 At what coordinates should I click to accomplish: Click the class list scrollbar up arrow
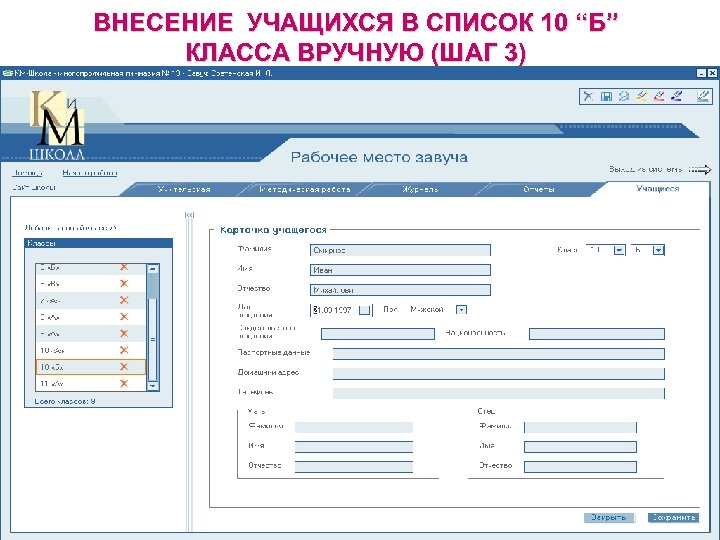(x=153, y=269)
